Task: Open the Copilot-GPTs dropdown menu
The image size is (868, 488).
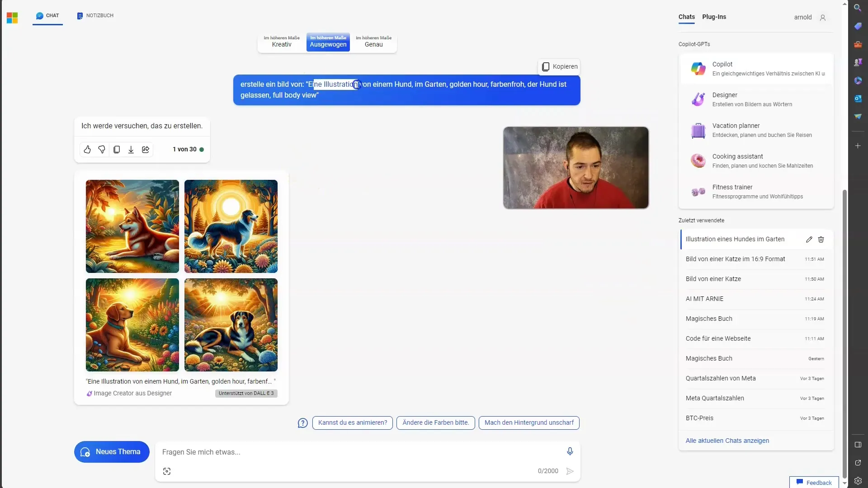Action: tap(694, 43)
